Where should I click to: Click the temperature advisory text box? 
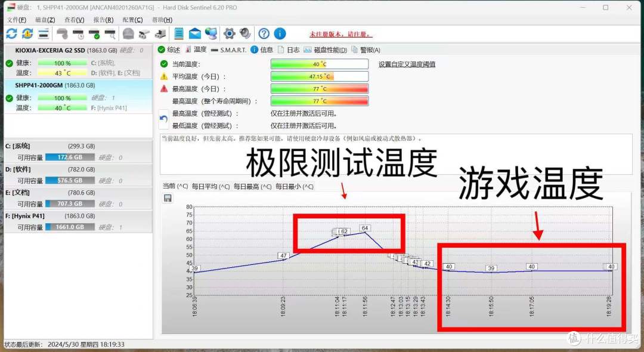tap(396, 154)
